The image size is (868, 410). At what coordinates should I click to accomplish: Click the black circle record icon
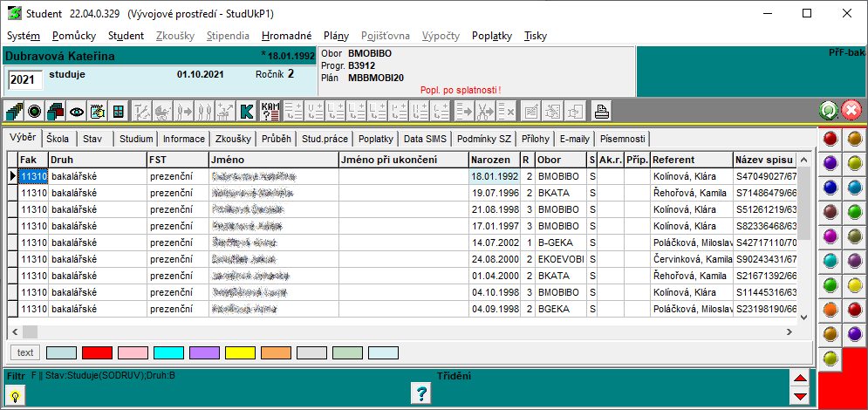pos(35,111)
